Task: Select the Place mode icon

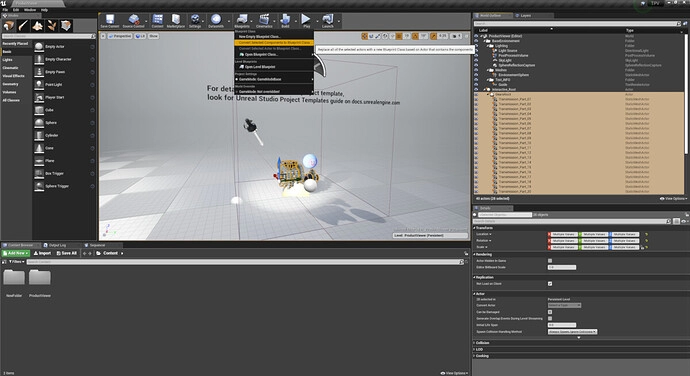Action: click(x=9, y=26)
